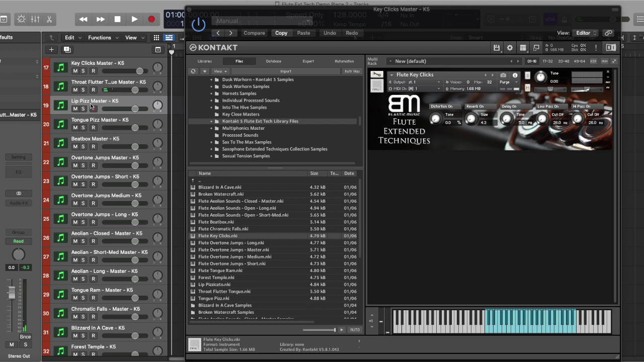Open the instrument edit wrench icon
This screenshot has width=644, height=362.
click(x=376, y=74)
